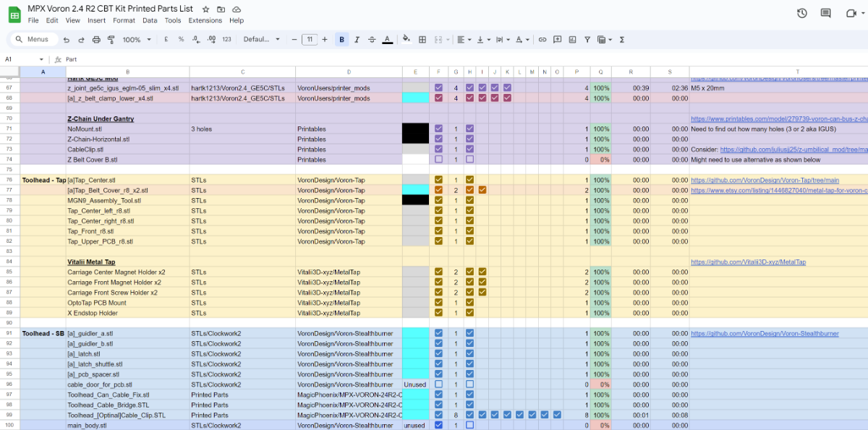Screen dimensions: 868x430
Task: Toggle Bold formatting
Action: pos(342,40)
